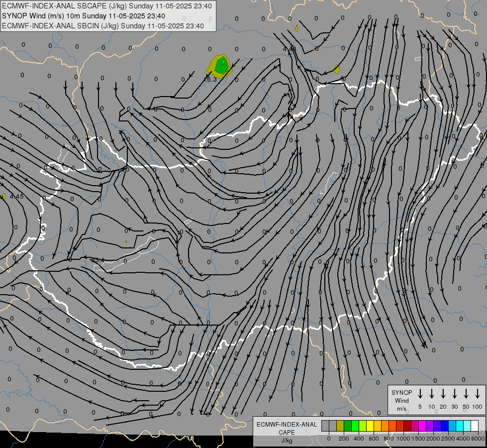Click the wind arrow above the 50 label

coord(466,394)
